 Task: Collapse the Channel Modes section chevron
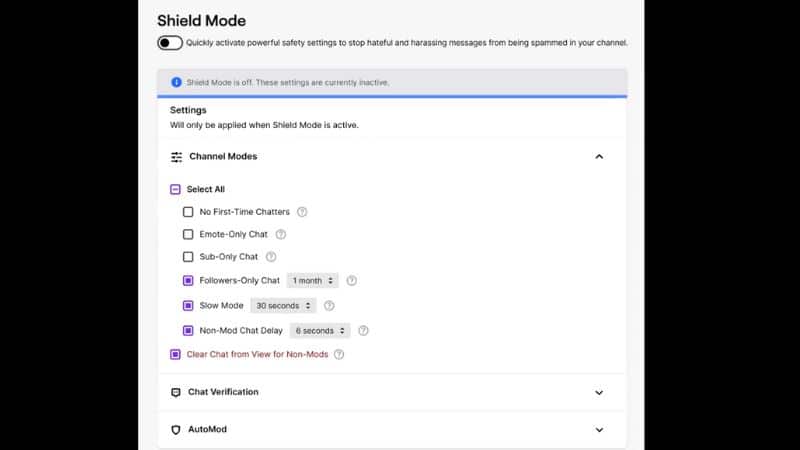click(x=599, y=157)
